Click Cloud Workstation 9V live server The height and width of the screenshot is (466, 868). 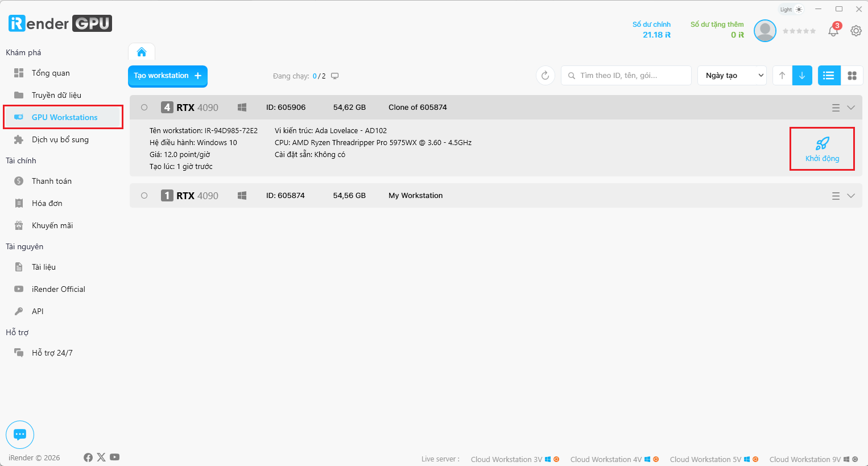(813, 459)
